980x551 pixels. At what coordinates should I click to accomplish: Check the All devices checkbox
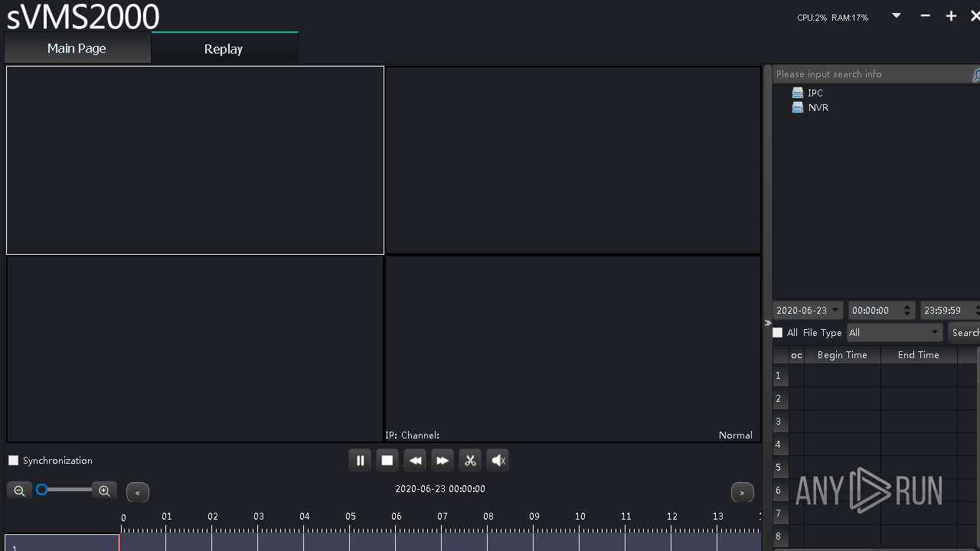pos(778,332)
